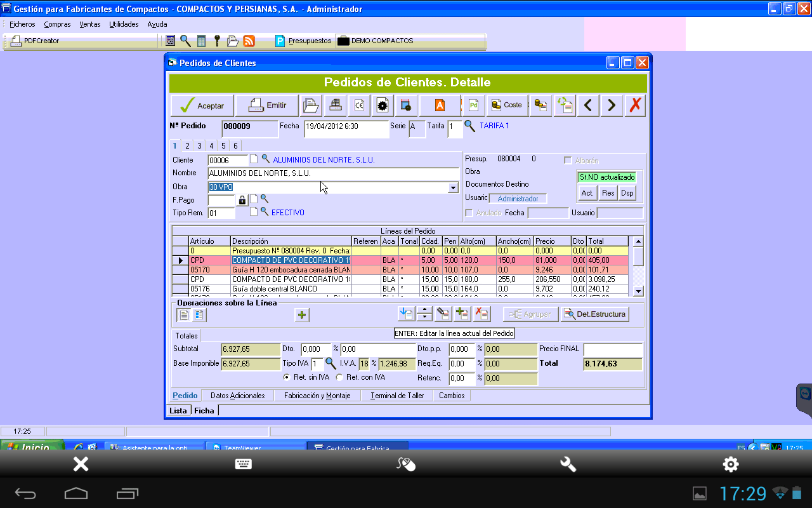The width and height of the screenshot is (812, 508).
Task: Click the orange A icon in toolbar
Action: 439,105
